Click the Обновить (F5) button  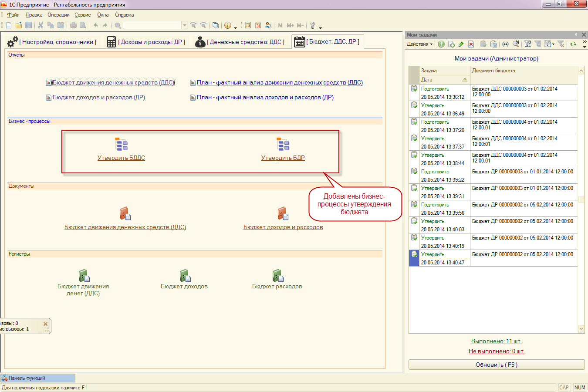[x=497, y=365]
